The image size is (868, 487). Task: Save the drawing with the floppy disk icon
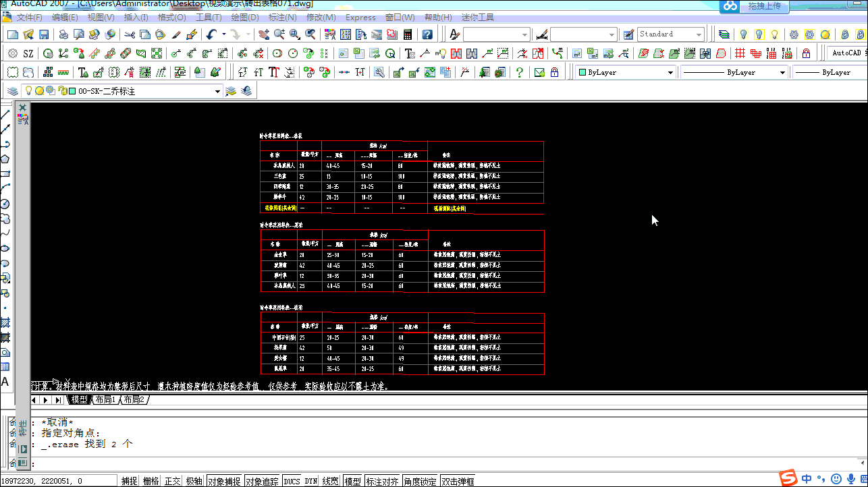point(44,34)
